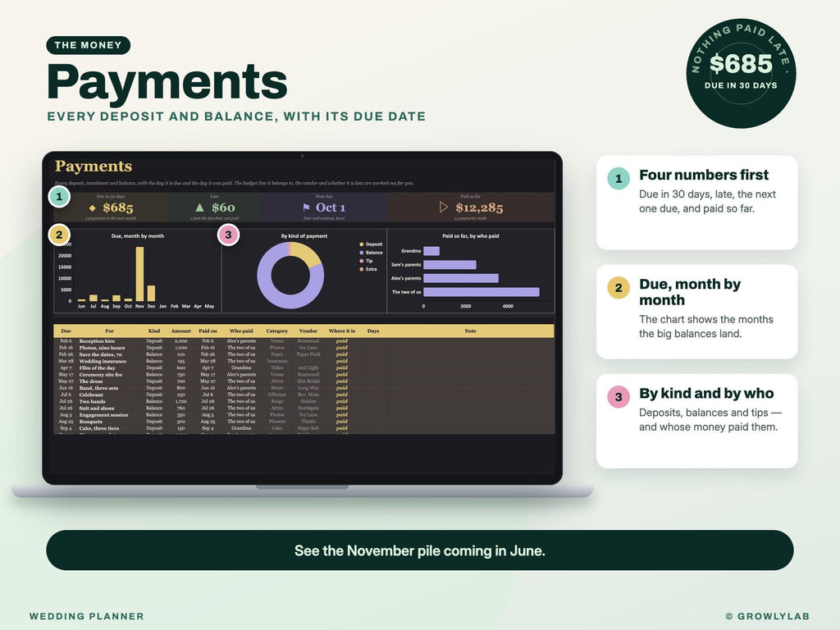Select the Category column header

tap(277, 331)
